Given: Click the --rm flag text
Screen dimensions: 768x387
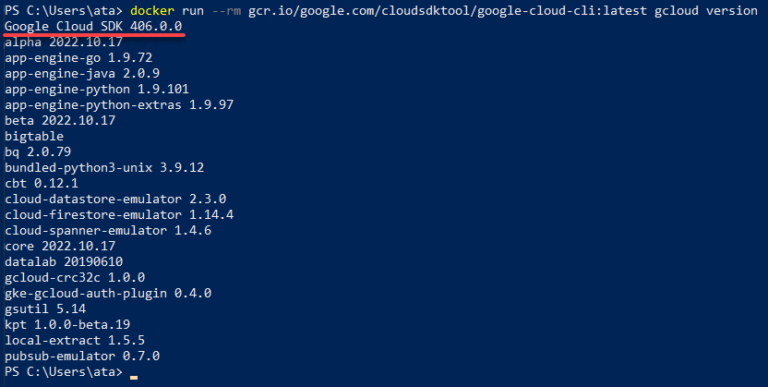Looking at the screenshot, I should point(226,11).
